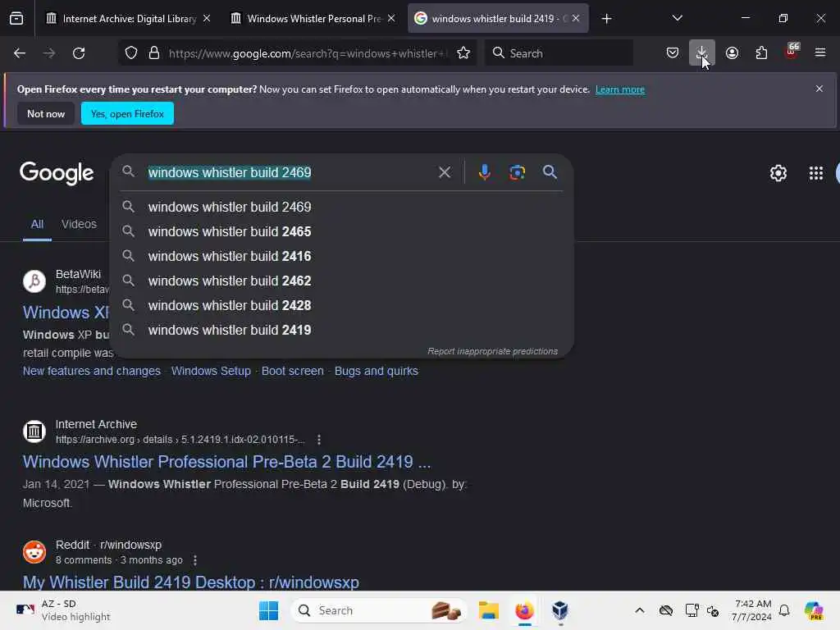
Task: Reload the current page
Action: tap(79, 53)
